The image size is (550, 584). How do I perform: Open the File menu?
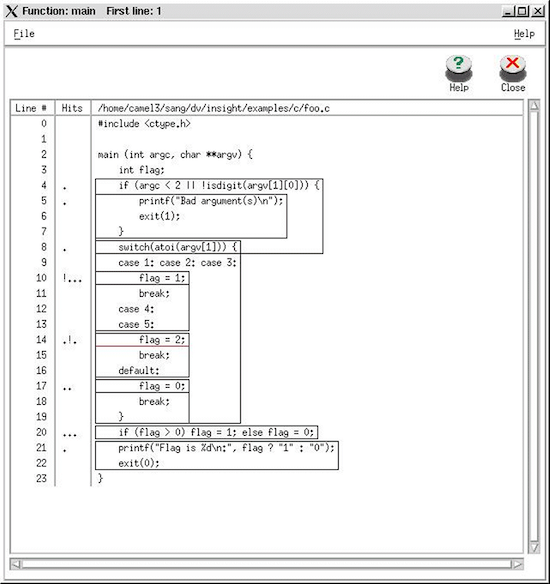(x=24, y=34)
